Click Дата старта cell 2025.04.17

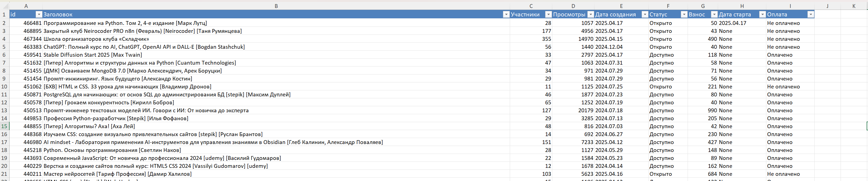point(742,23)
